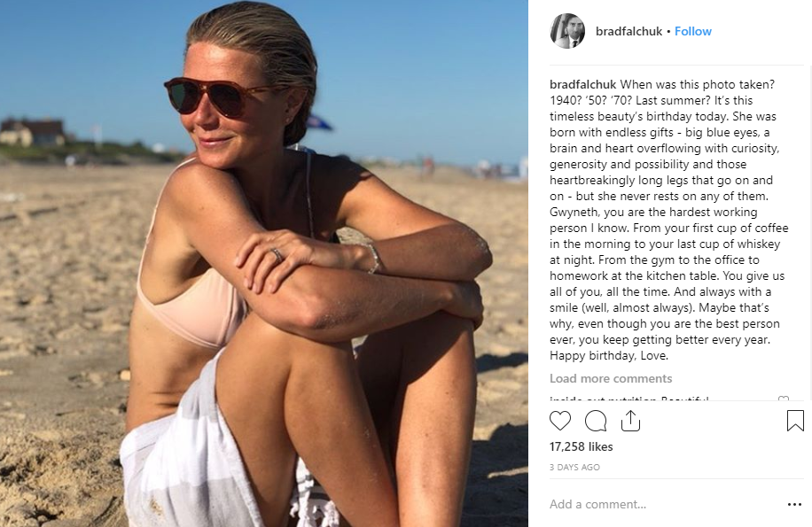View the 17,258 likes list
The image size is (812, 527).
click(x=581, y=446)
